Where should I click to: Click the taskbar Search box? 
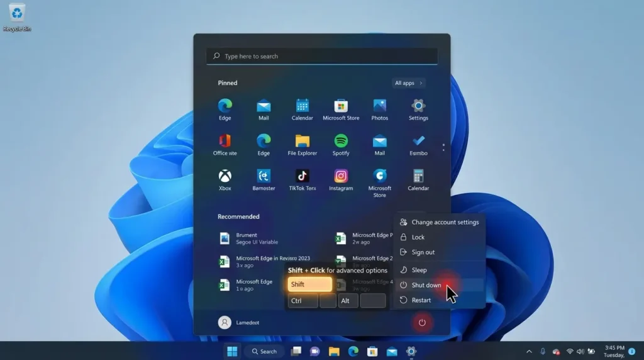pos(264,351)
